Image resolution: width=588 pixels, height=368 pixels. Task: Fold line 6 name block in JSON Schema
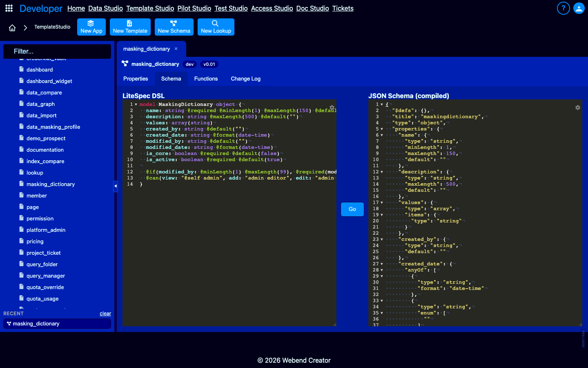382,135
